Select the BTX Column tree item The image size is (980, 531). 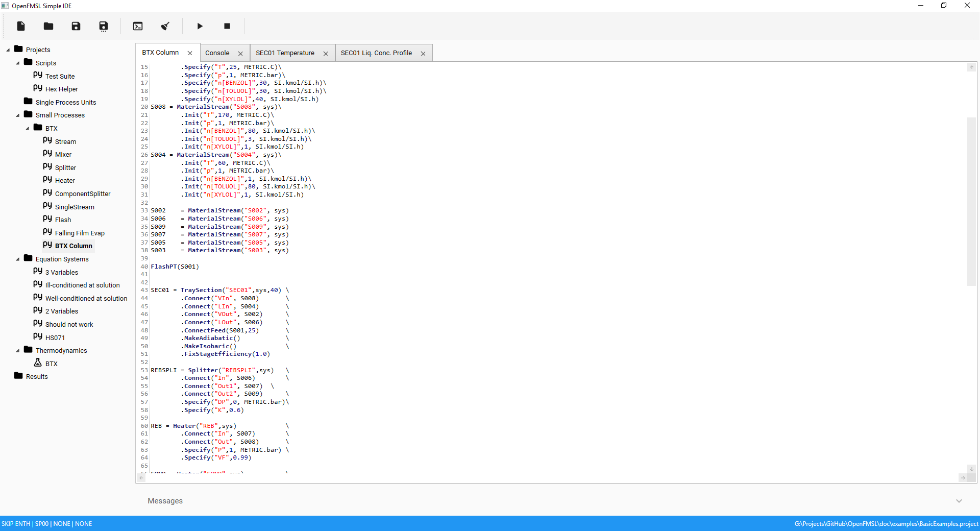pyautogui.click(x=73, y=246)
